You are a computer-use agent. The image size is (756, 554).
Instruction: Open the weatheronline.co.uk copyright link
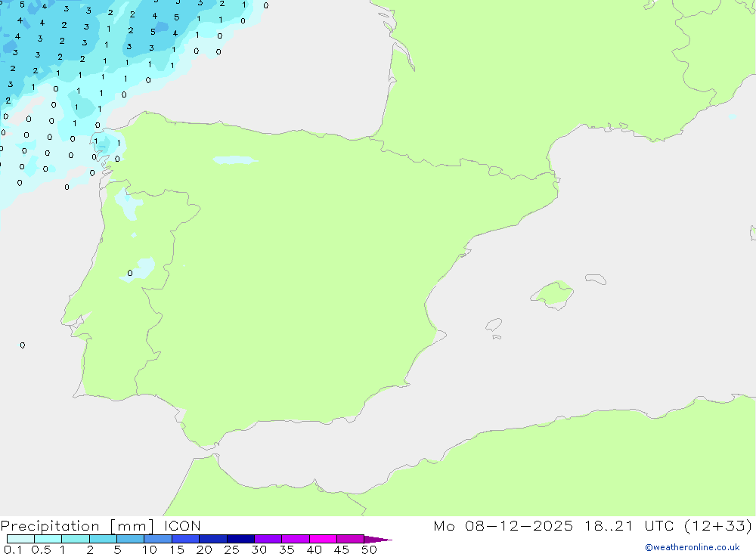pyautogui.click(x=692, y=547)
